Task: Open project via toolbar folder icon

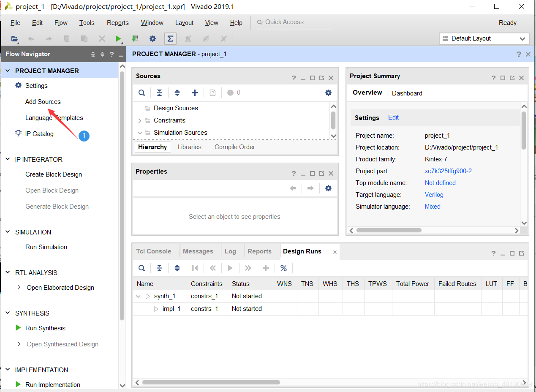Action: click(x=15, y=38)
